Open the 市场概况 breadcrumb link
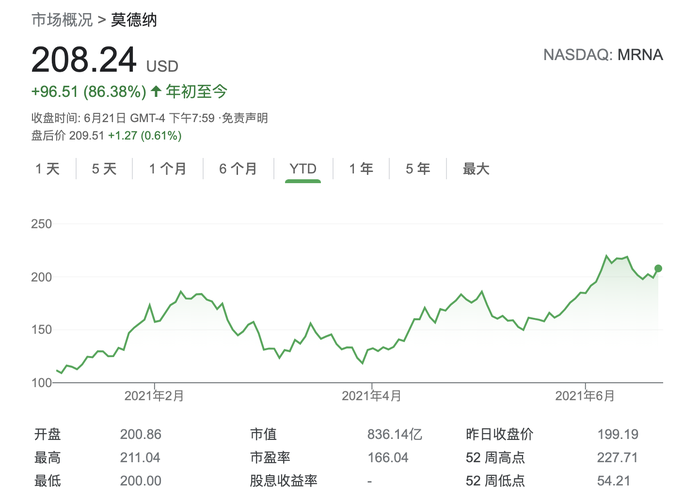Image resolution: width=700 pixels, height=500 pixels. click(62, 20)
